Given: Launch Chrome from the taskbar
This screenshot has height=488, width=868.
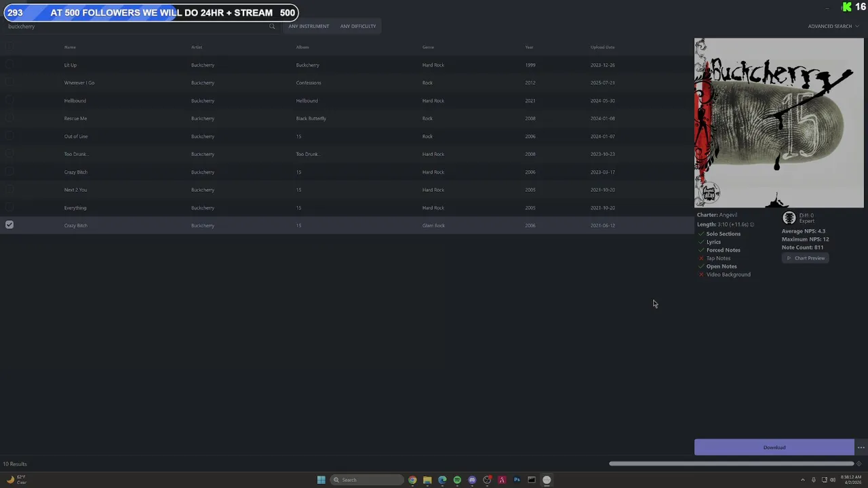Looking at the screenshot, I should coord(412,480).
